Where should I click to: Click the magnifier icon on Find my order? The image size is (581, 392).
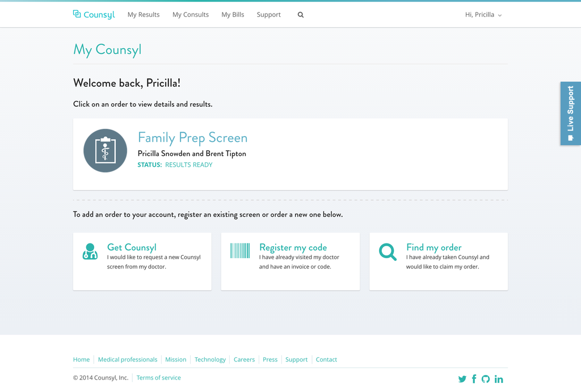pos(388,252)
